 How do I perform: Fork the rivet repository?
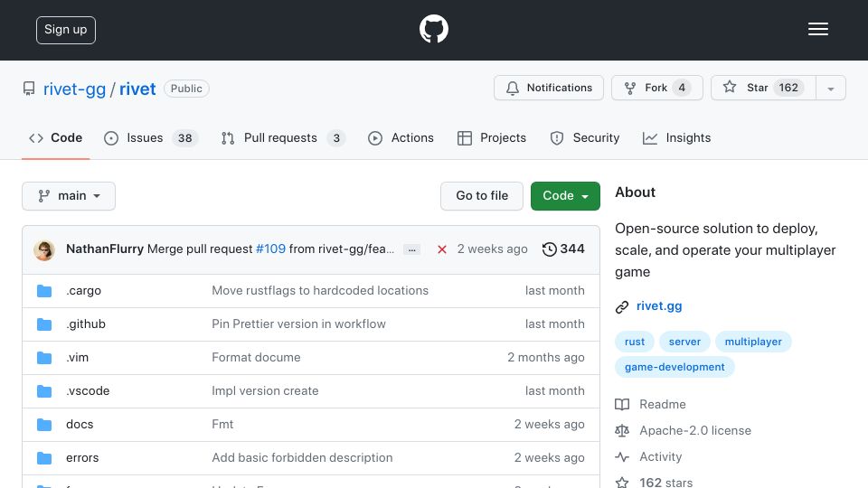657,88
